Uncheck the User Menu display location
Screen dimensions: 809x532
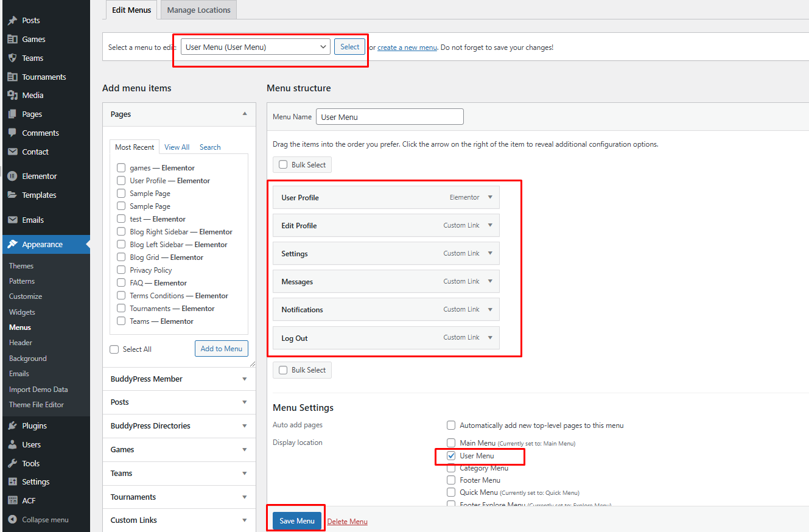[x=451, y=456]
